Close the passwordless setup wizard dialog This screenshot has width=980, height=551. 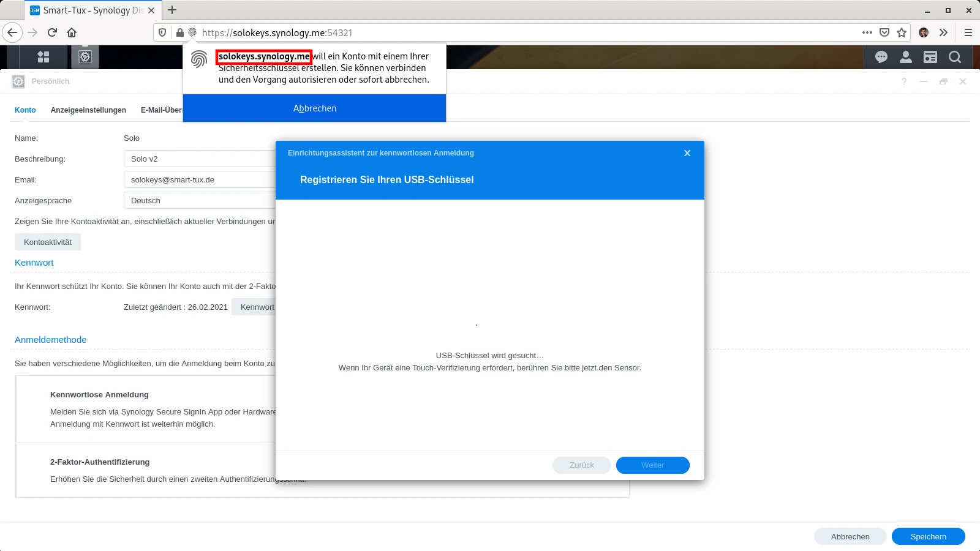pyautogui.click(x=687, y=153)
